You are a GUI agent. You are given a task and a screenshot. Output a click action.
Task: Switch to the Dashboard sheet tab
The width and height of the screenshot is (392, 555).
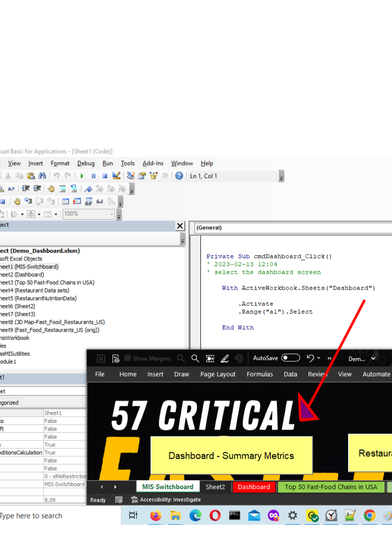[x=254, y=487]
